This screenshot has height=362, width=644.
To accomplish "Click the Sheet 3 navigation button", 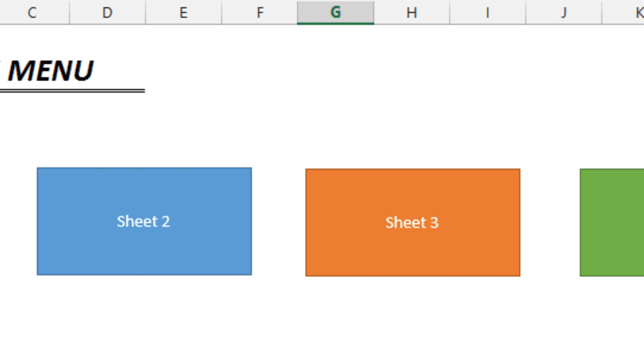I will click(x=412, y=222).
